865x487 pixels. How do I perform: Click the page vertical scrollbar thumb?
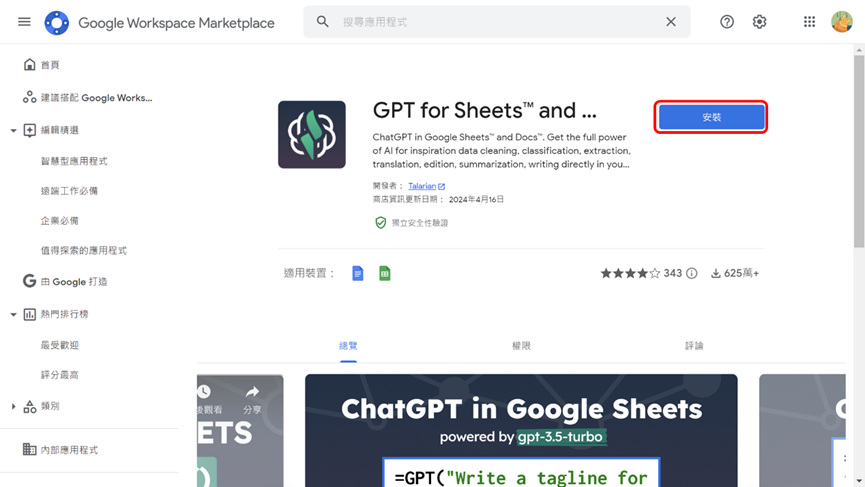tap(859, 152)
